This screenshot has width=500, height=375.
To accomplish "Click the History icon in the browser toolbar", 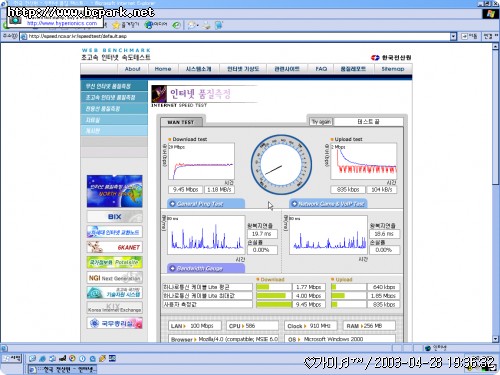I will coord(176,25).
